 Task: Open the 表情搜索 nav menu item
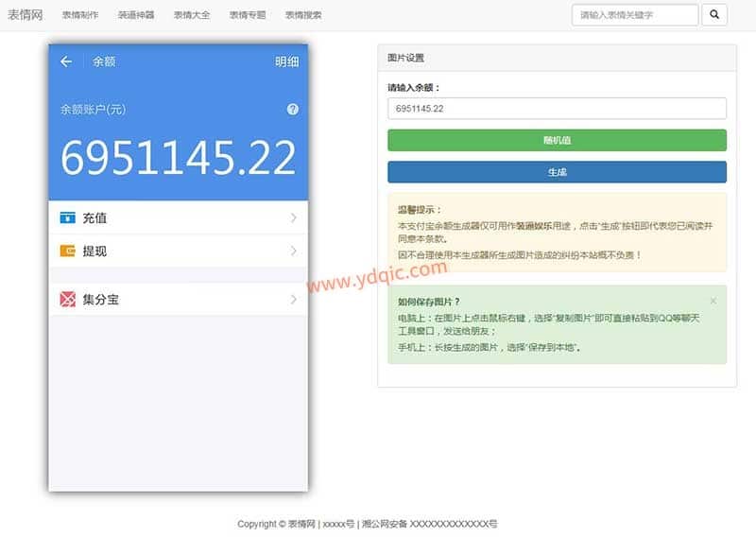tap(303, 15)
